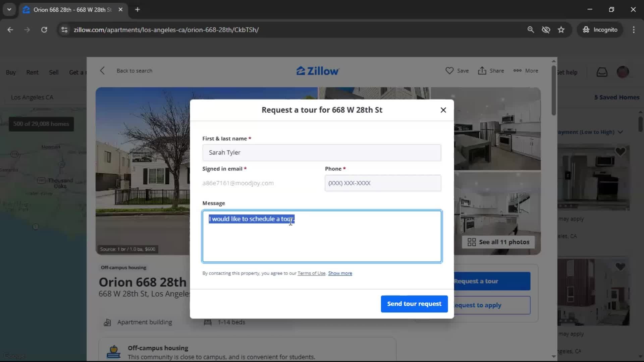This screenshot has width=644, height=362.
Task: Expand the Payment (Low to High) sort dropdown
Action: pos(620,132)
